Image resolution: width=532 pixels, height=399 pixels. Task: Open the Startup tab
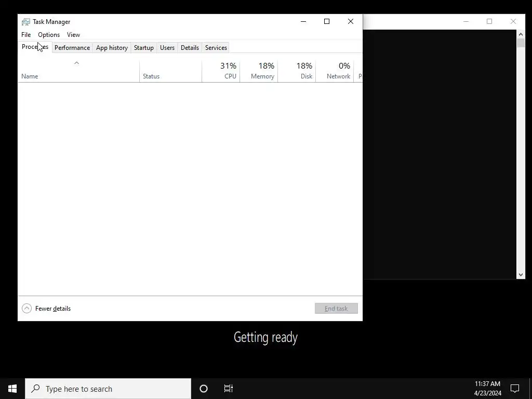[x=144, y=47]
